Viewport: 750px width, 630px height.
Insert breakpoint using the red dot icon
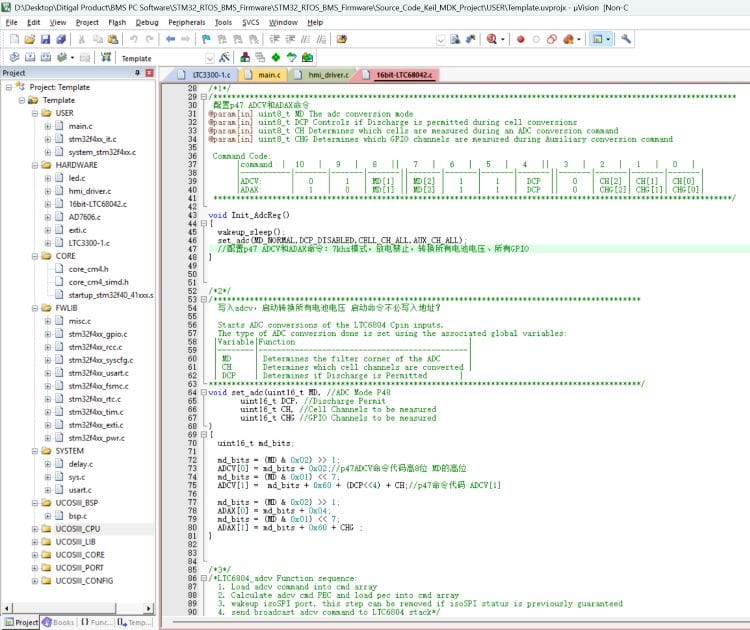521,39
